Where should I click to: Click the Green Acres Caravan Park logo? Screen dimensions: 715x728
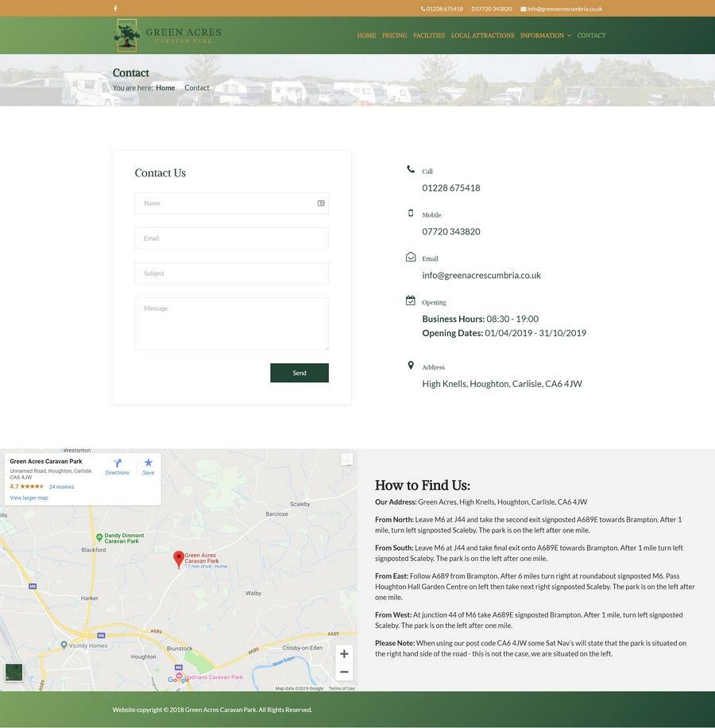point(168,35)
